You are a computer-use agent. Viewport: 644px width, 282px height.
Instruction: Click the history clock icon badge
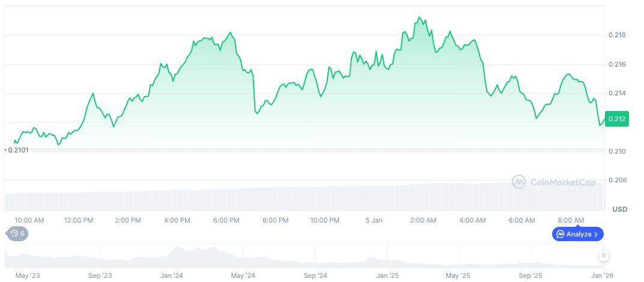pos(14,233)
